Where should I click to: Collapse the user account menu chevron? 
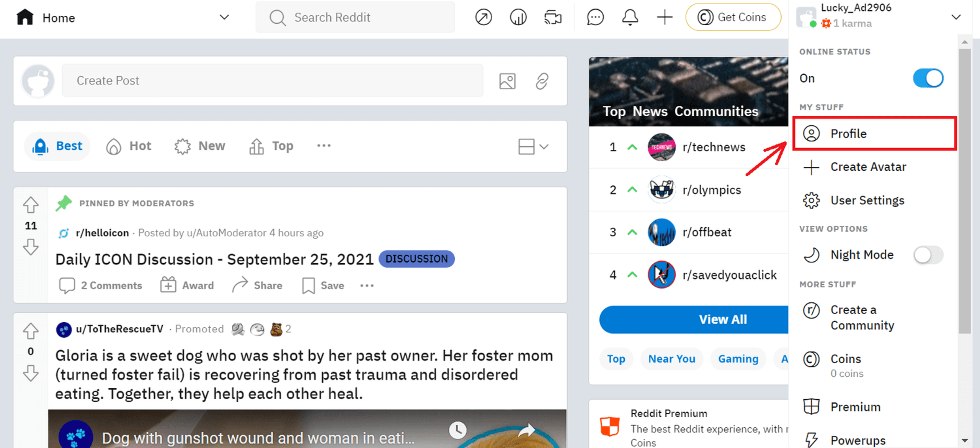(956, 17)
